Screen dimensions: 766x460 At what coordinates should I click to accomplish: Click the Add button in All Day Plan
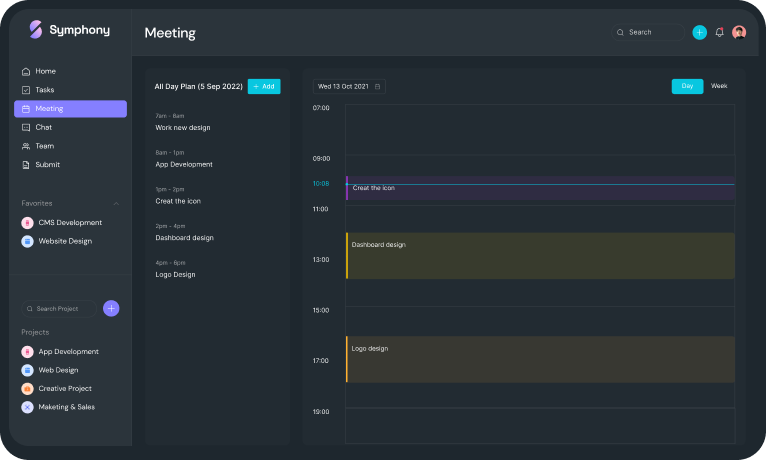(264, 87)
